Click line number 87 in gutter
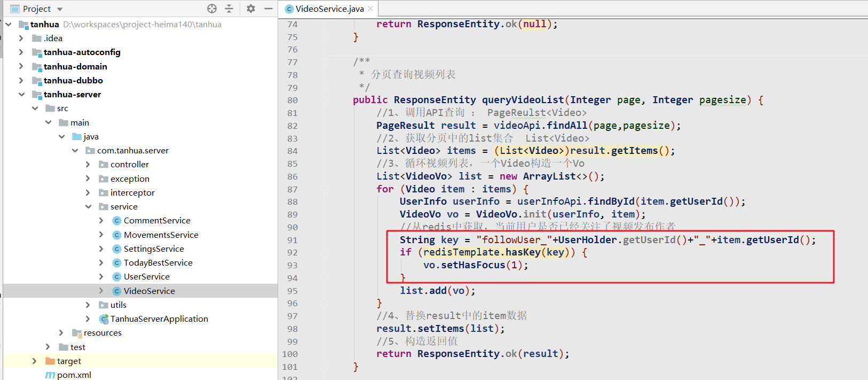 [293, 189]
